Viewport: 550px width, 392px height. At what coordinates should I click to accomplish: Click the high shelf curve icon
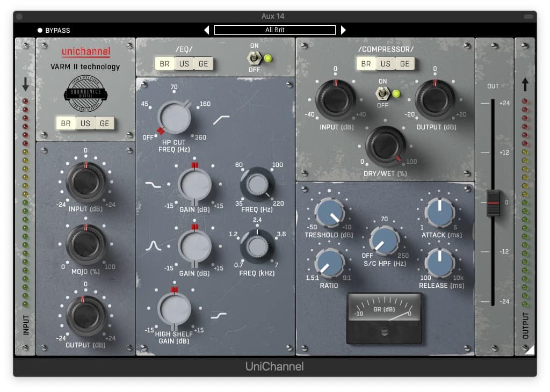219,316
